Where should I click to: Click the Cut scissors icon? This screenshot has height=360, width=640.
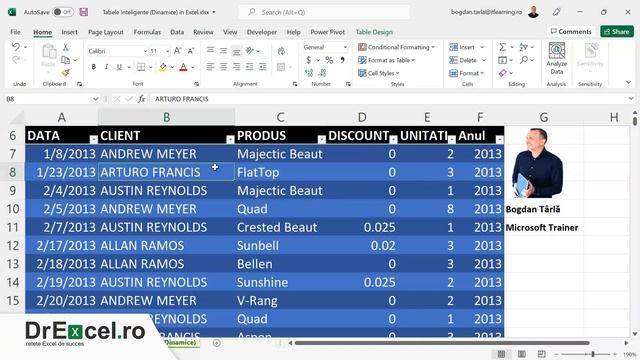click(65, 47)
